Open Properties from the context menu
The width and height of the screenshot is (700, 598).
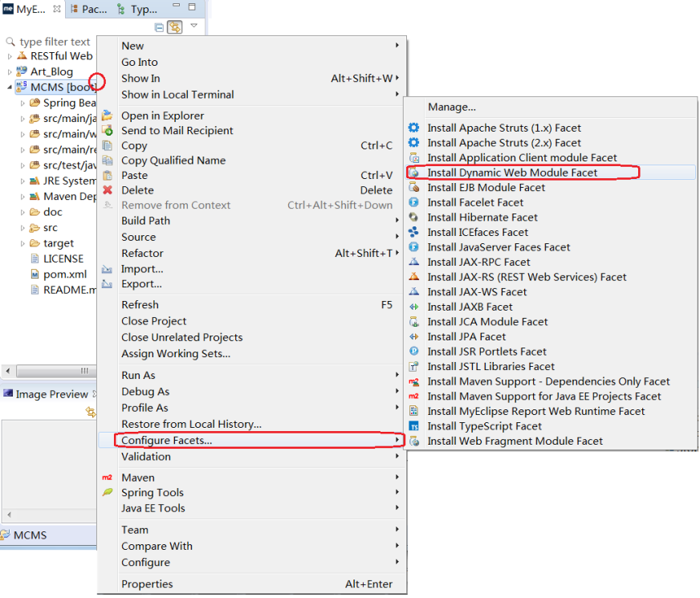tap(252, 584)
